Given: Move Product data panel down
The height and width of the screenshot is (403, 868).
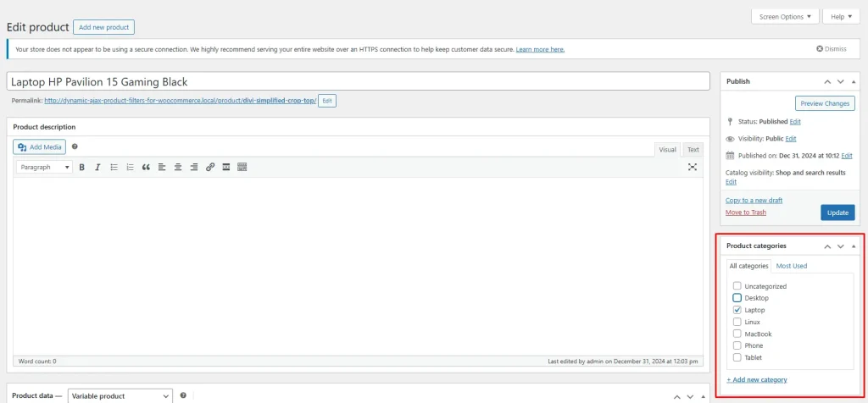Looking at the screenshot, I should point(690,397).
